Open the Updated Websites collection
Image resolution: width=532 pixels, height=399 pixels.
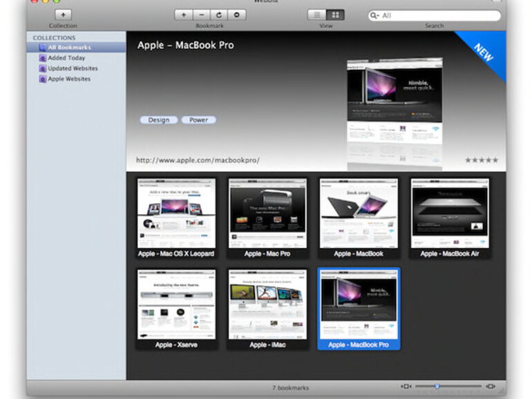(73, 68)
